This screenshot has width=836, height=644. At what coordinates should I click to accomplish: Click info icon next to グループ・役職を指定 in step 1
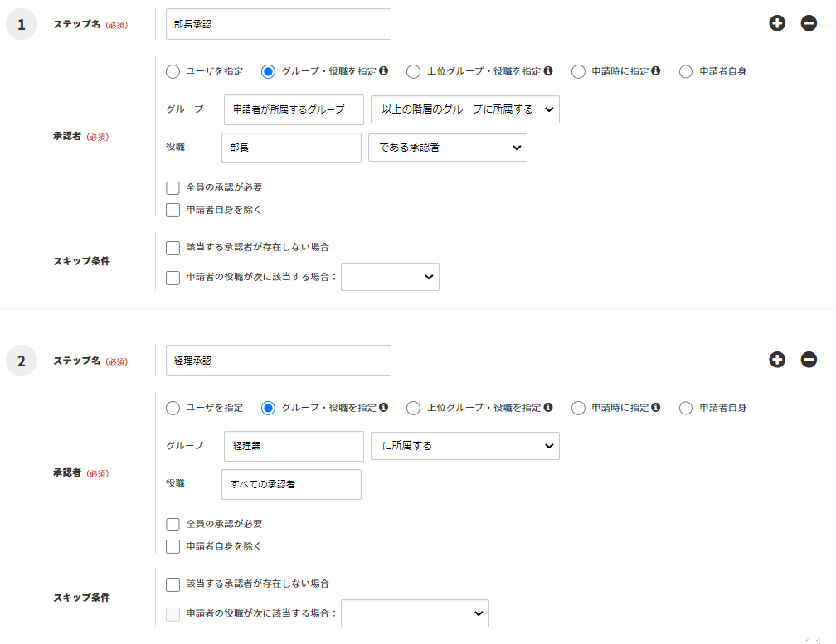click(x=384, y=71)
